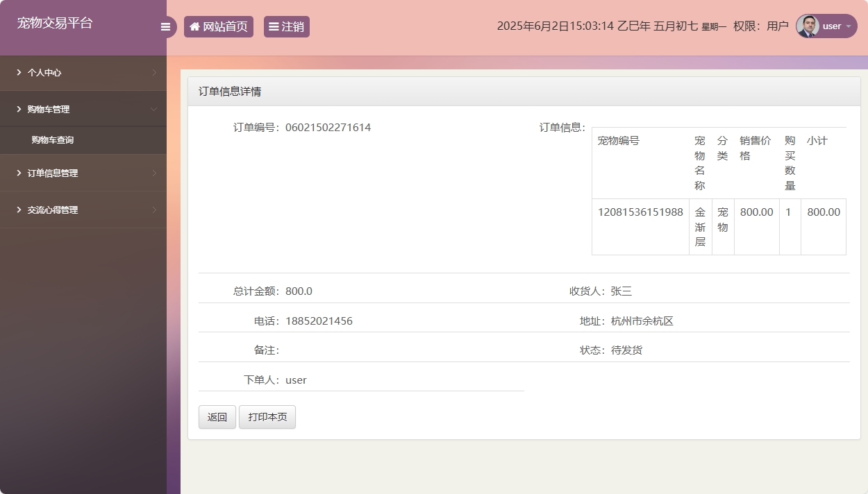868x494 pixels.
Task: Toggle the sidebar hamburger menu icon
Action: pyautogui.click(x=165, y=27)
